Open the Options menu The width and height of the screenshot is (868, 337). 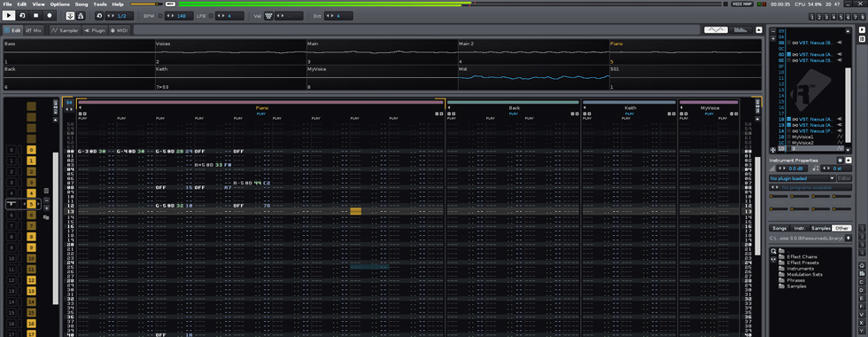coord(60,4)
